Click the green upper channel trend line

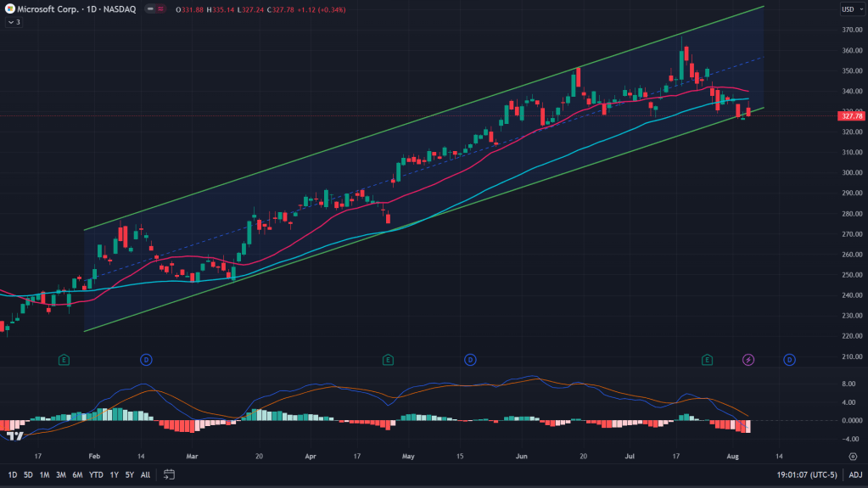point(424,120)
